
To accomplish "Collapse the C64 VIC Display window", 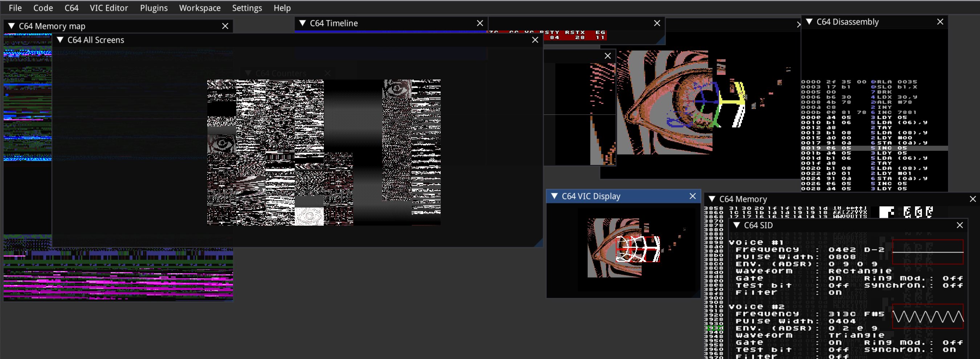I will pos(554,196).
